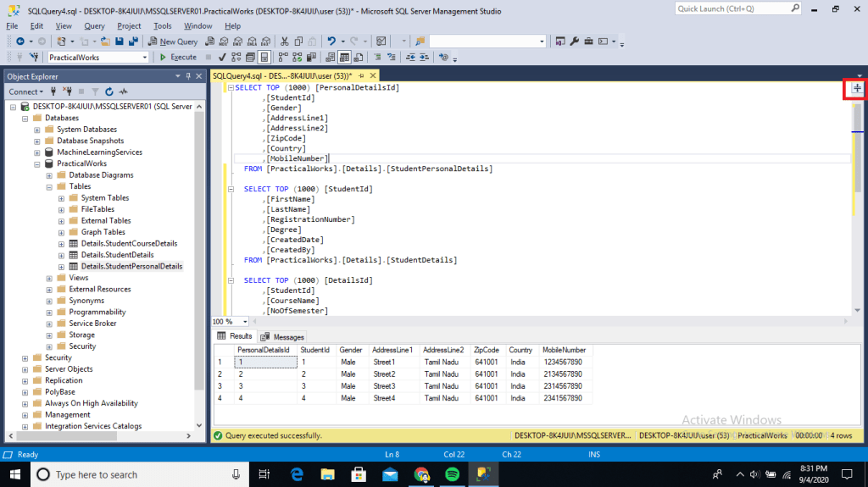Click the Properties wrench icon in toolbar
The image size is (868, 487).
tap(574, 41)
